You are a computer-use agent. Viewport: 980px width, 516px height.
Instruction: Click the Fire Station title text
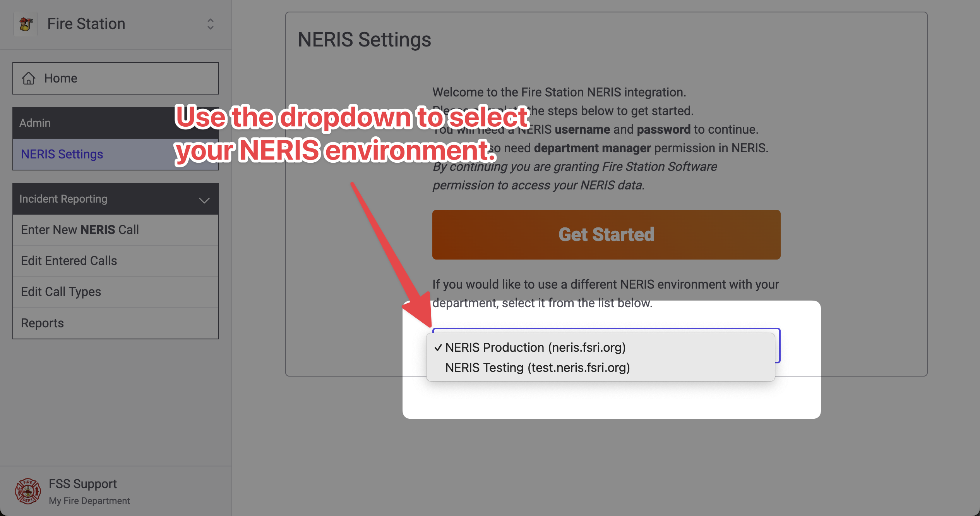pyautogui.click(x=86, y=24)
